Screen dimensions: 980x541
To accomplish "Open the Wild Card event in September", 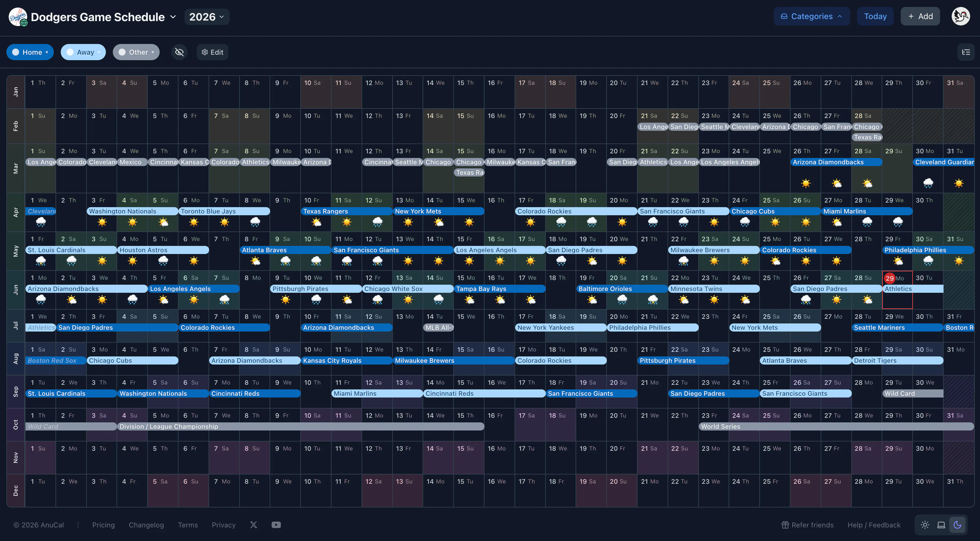I will pos(913,393).
